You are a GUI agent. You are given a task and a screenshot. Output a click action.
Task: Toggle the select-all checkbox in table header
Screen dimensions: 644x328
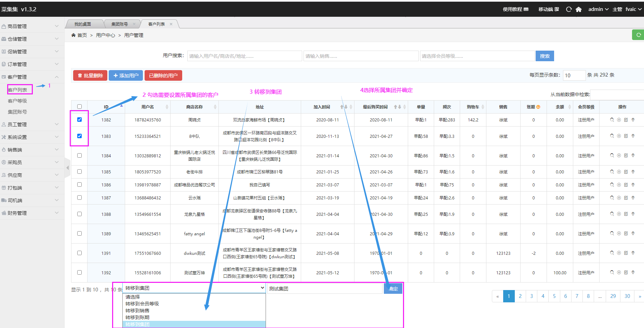[x=79, y=107]
